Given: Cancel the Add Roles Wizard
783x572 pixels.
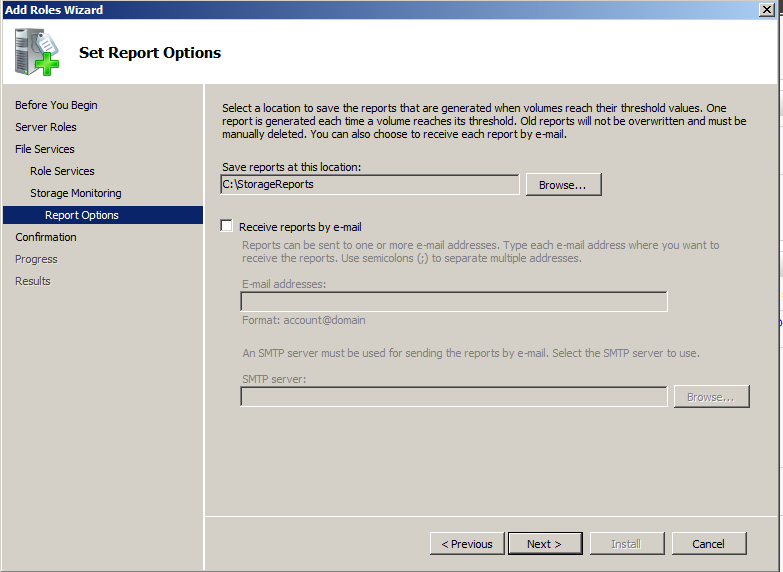Looking at the screenshot, I should 708,544.
